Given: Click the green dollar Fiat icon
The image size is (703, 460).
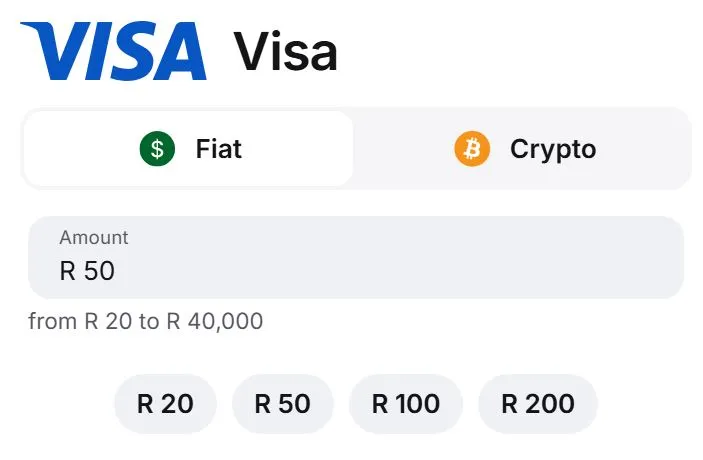Looking at the screenshot, I should pyautogui.click(x=157, y=149).
